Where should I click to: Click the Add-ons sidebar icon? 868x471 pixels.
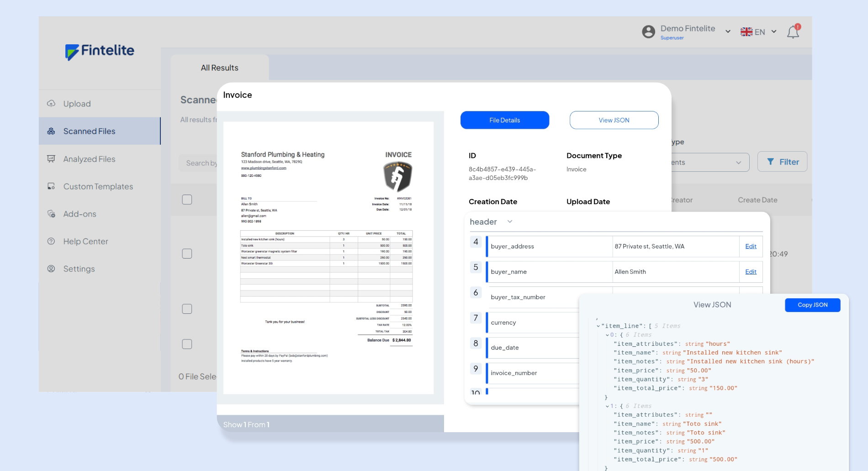pos(51,214)
